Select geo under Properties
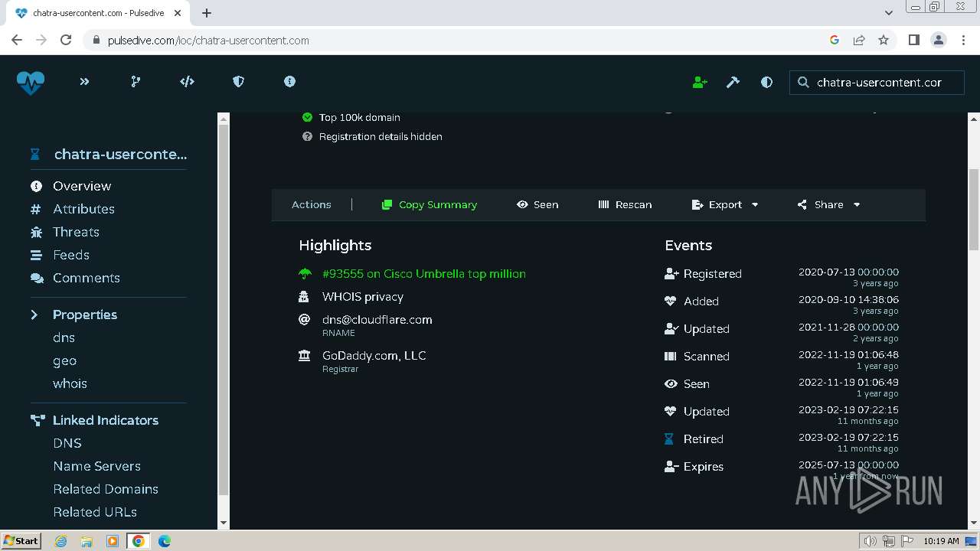Screen dimensions: 980x551 click(x=64, y=360)
